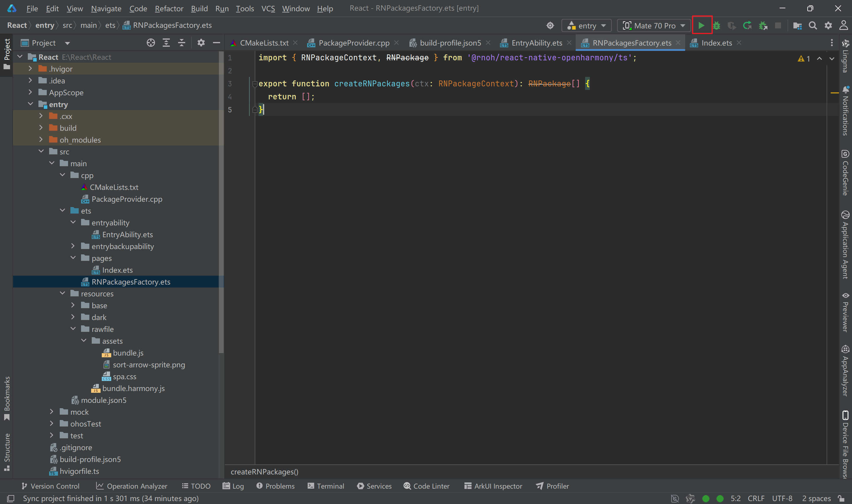Toggle the Bookmarks tool window

(x=7, y=397)
